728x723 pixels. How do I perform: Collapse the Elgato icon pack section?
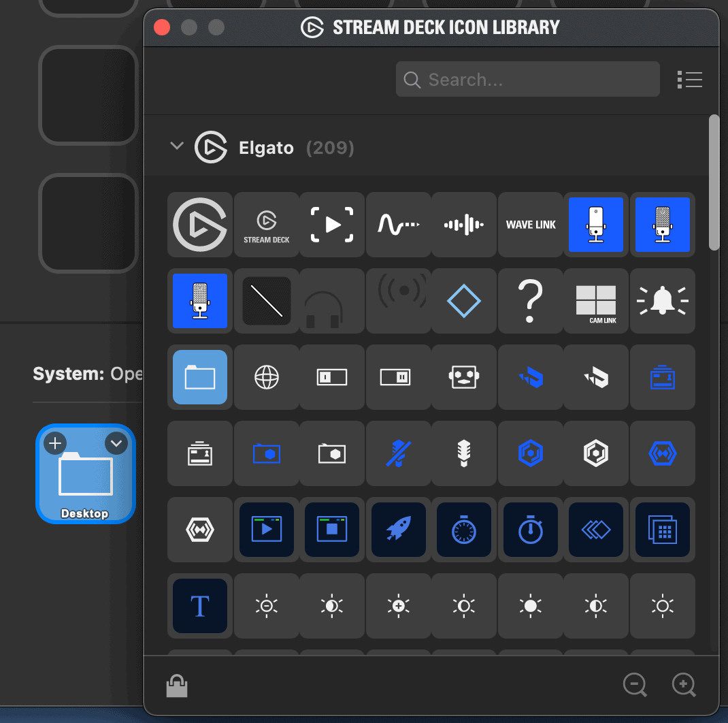pyautogui.click(x=177, y=146)
